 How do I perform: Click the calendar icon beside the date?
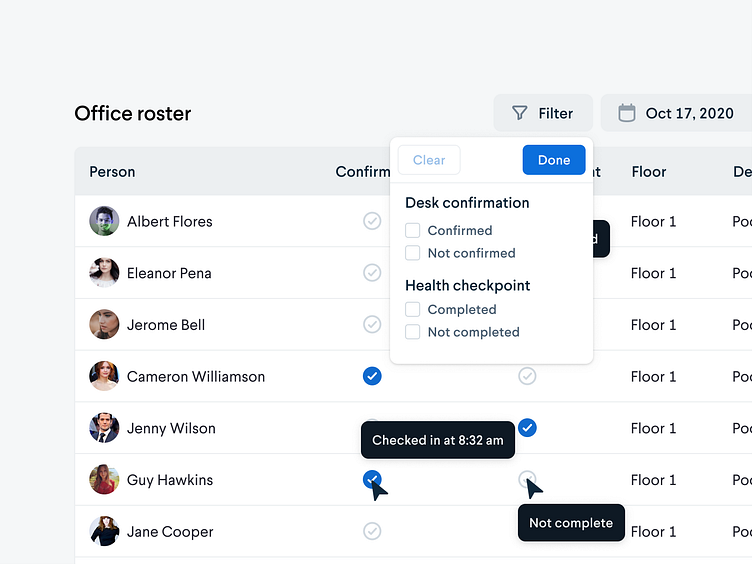tap(626, 113)
